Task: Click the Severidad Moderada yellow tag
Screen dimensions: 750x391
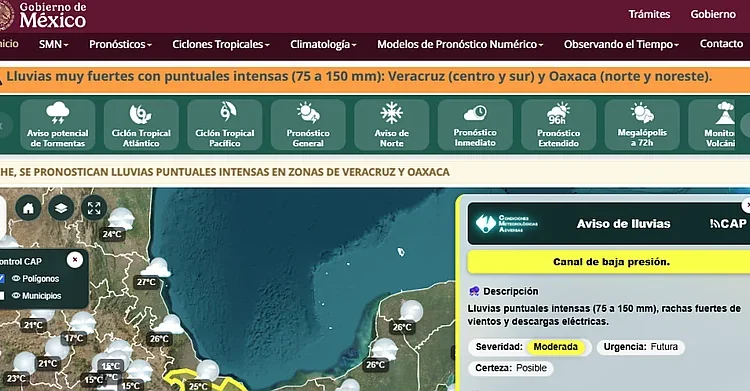Action: coord(555,347)
